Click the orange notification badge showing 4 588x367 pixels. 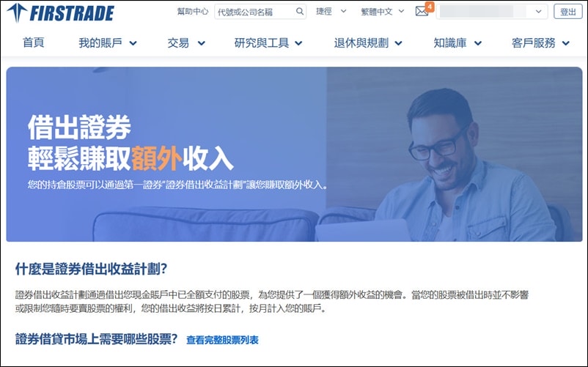pyautogui.click(x=430, y=7)
